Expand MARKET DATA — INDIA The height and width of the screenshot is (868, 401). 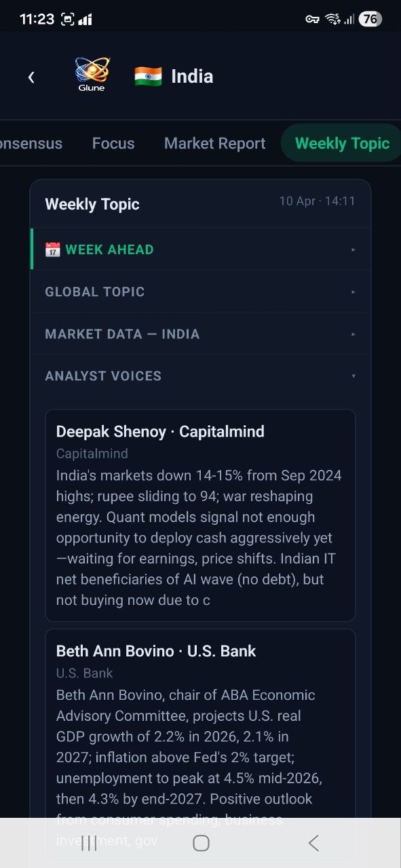pyautogui.click(x=200, y=333)
